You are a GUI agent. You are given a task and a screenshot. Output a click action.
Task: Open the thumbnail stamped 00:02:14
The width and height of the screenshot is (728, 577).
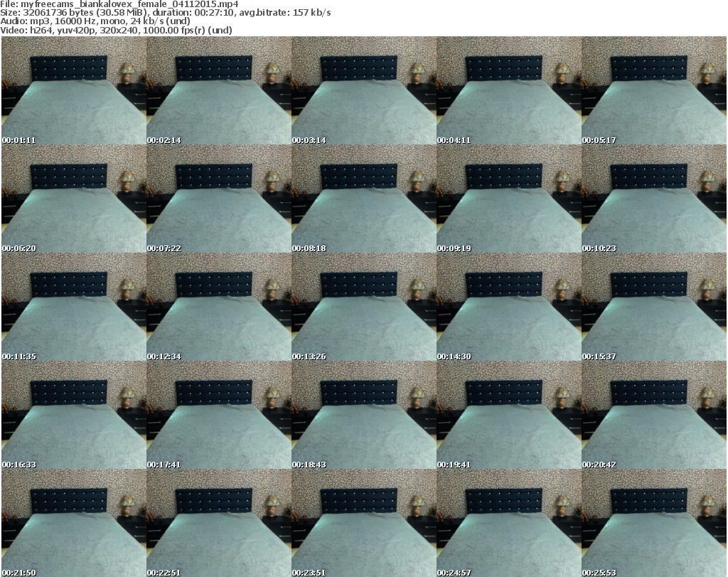(x=219, y=90)
